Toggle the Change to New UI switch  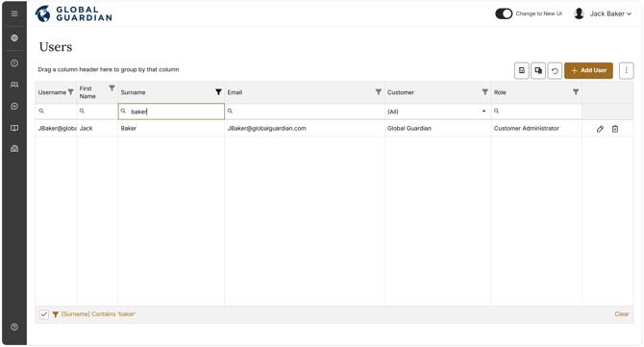point(504,13)
